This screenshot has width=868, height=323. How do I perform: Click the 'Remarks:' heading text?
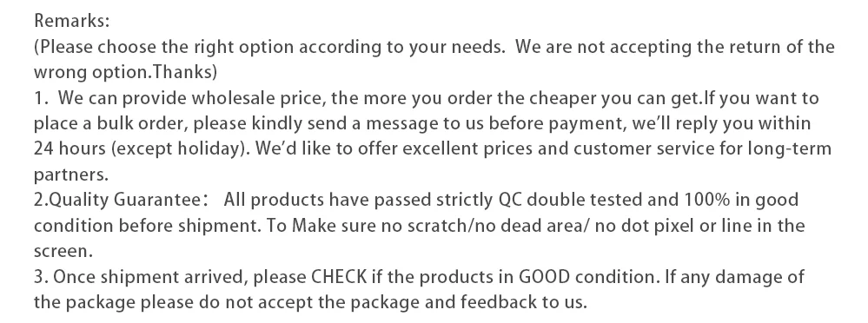(x=72, y=21)
